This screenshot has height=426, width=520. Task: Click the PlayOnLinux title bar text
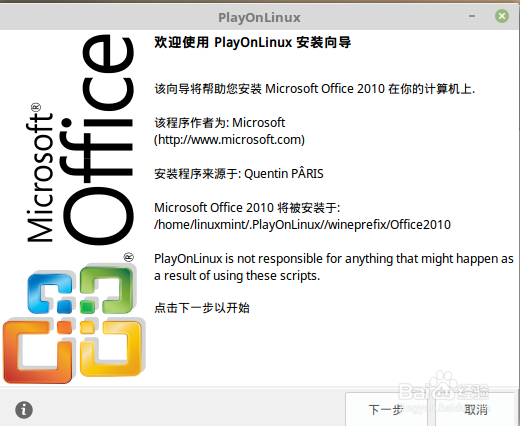click(259, 17)
